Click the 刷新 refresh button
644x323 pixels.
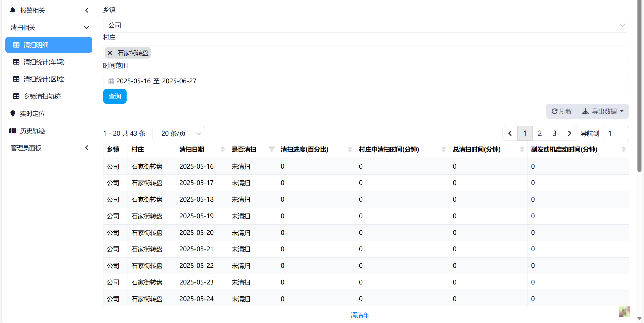pyautogui.click(x=561, y=111)
